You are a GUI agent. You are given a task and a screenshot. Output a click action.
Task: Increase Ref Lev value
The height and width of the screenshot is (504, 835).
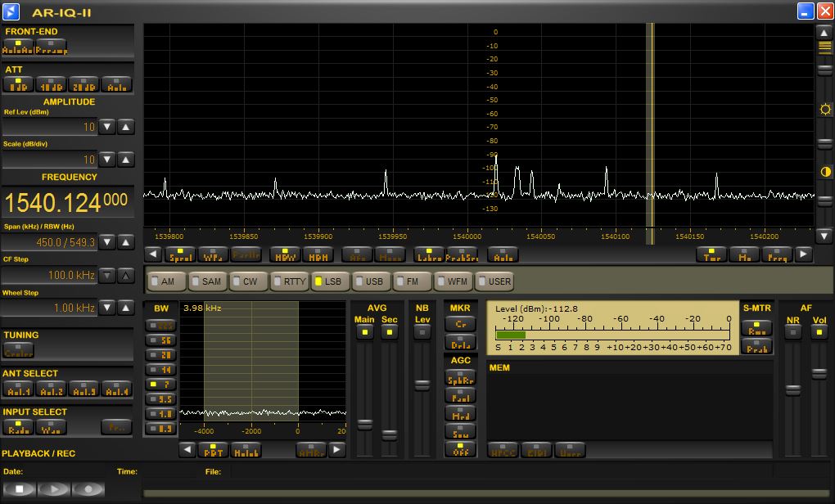click(x=126, y=127)
